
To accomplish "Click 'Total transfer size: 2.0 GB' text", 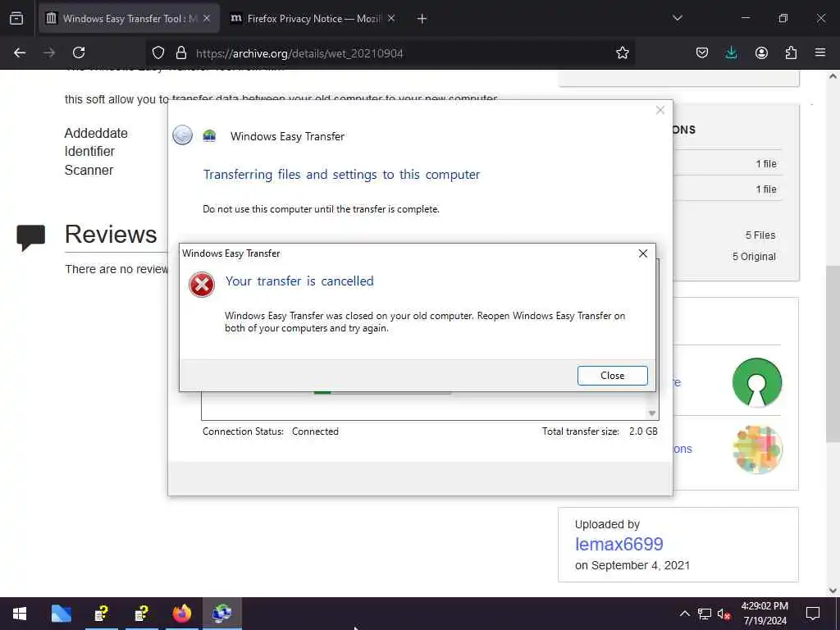I will [x=600, y=431].
